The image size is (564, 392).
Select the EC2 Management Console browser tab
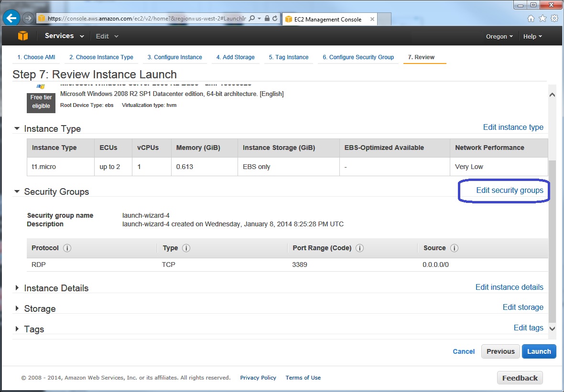tap(330, 19)
